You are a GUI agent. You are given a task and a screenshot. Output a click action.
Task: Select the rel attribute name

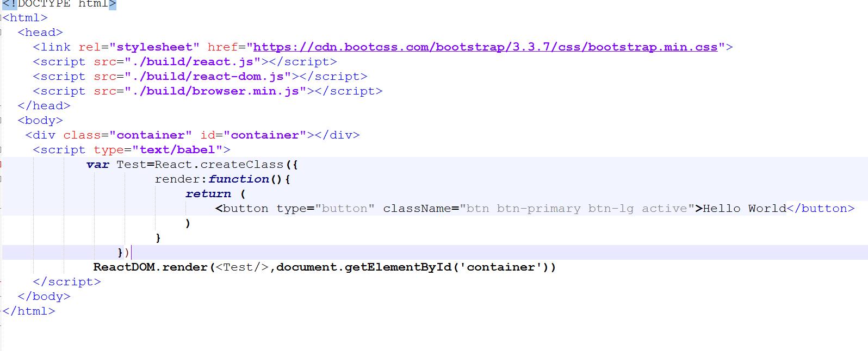[x=90, y=47]
